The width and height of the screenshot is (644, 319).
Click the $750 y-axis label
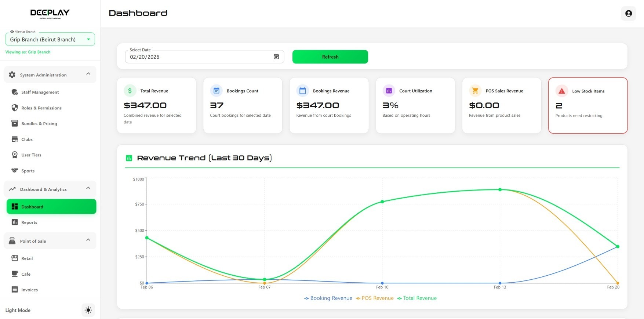[139, 204]
